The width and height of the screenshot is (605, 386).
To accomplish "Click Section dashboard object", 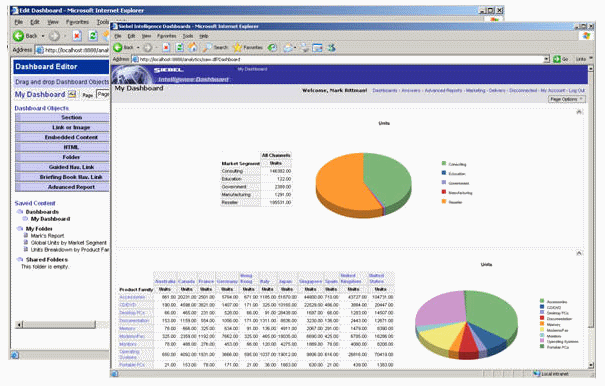I will [62, 117].
